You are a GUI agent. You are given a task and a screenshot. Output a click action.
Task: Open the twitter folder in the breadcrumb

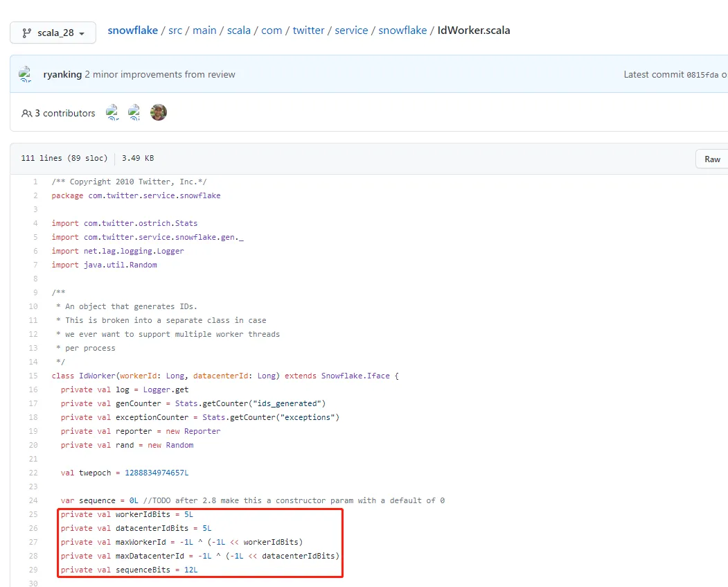[x=308, y=30]
